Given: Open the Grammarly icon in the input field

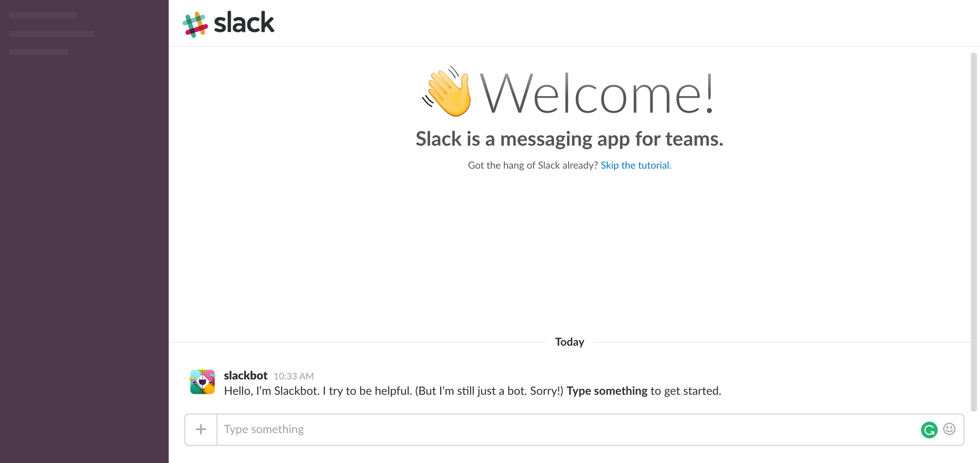Looking at the screenshot, I should coord(929,429).
